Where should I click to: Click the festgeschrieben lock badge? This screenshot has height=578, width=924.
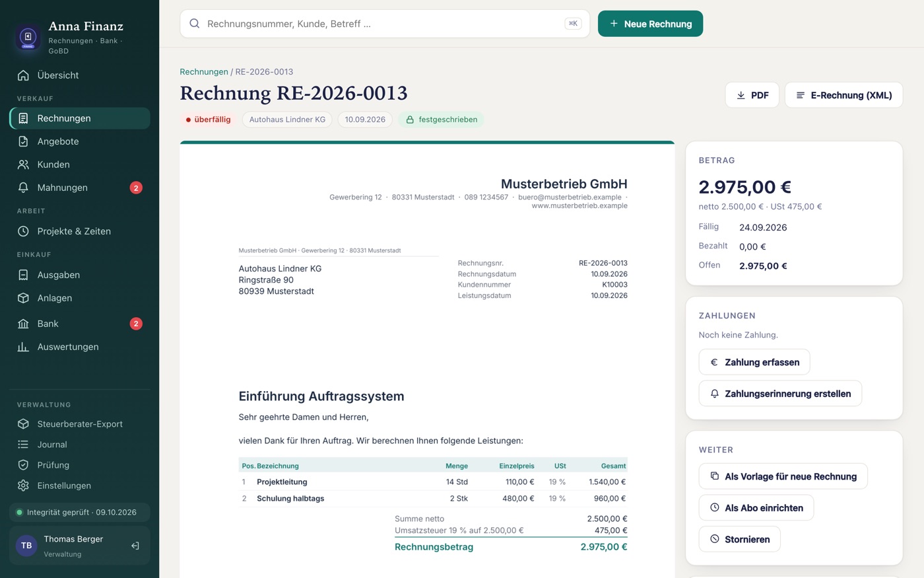coord(441,120)
